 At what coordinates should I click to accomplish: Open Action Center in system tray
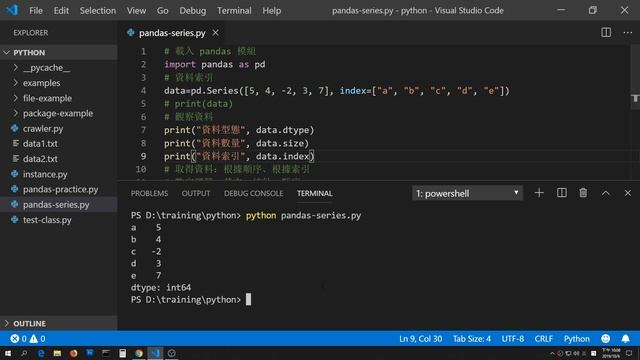tap(629, 353)
